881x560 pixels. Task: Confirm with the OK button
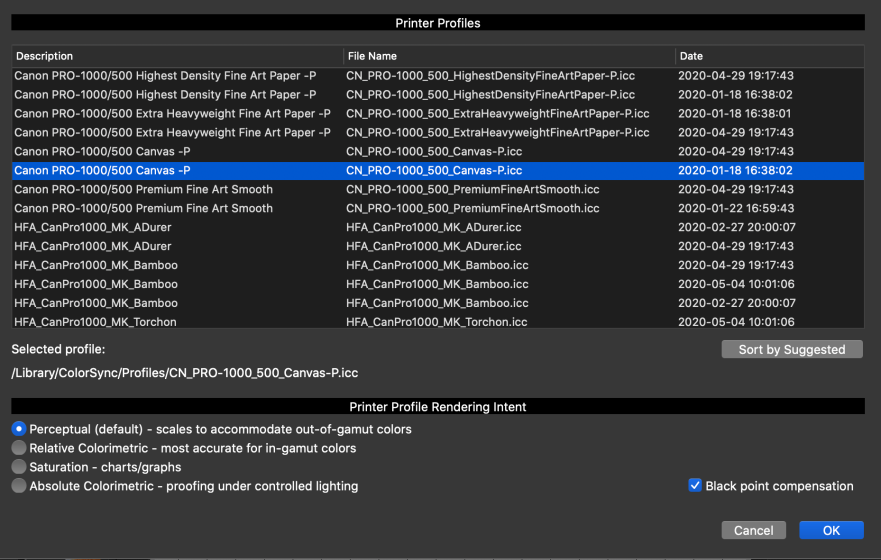point(831,530)
